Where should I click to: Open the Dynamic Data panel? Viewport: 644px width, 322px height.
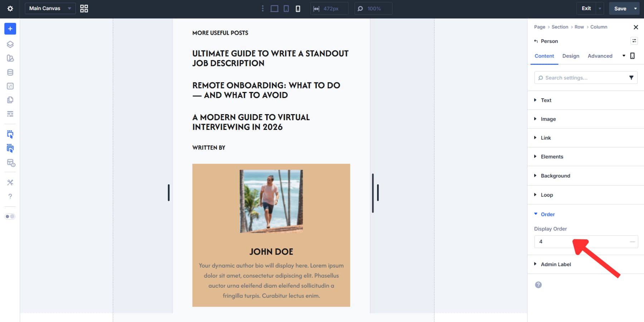tap(10, 72)
